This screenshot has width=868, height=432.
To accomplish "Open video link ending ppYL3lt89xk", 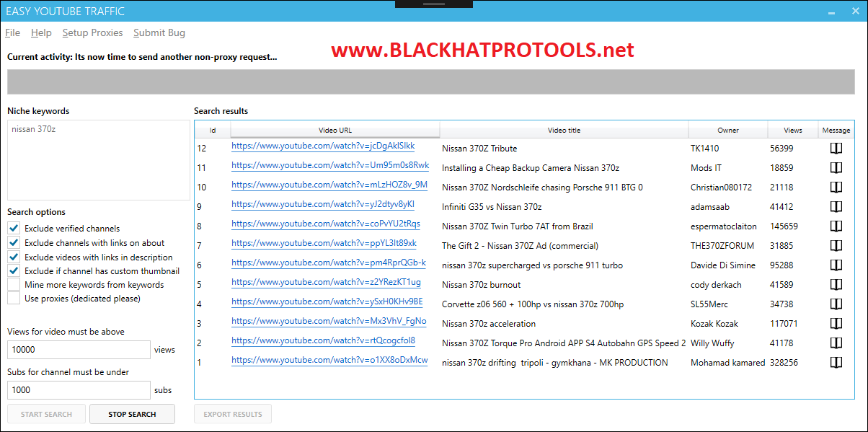I will (324, 244).
